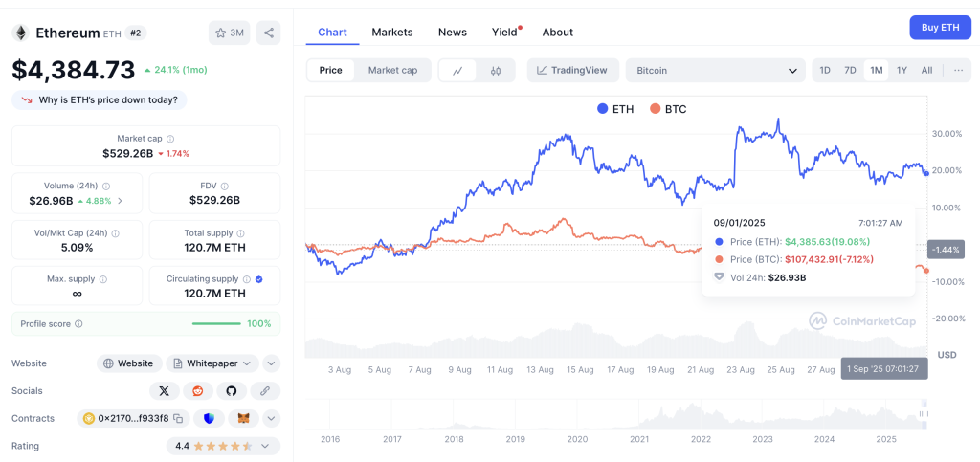The image size is (980, 462).
Task: Click the #2 rank badge
Action: pos(136,33)
